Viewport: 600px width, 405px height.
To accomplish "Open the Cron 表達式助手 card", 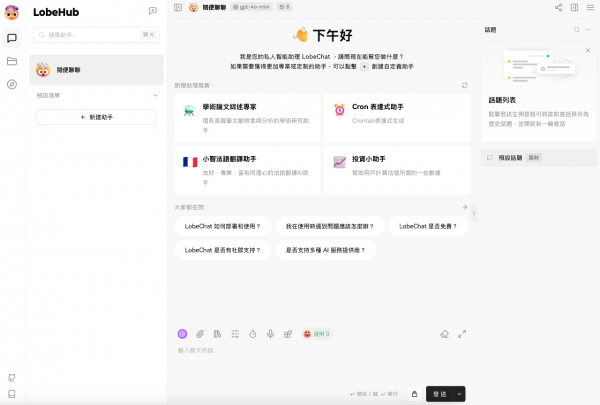I will click(x=397, y=118).
